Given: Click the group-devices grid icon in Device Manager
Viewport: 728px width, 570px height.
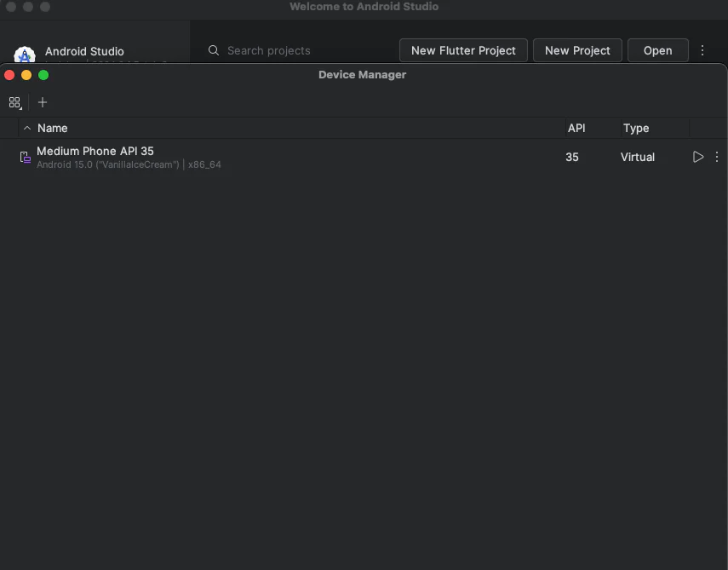Looking at the screenshot, I should click(x=14, y=102).
